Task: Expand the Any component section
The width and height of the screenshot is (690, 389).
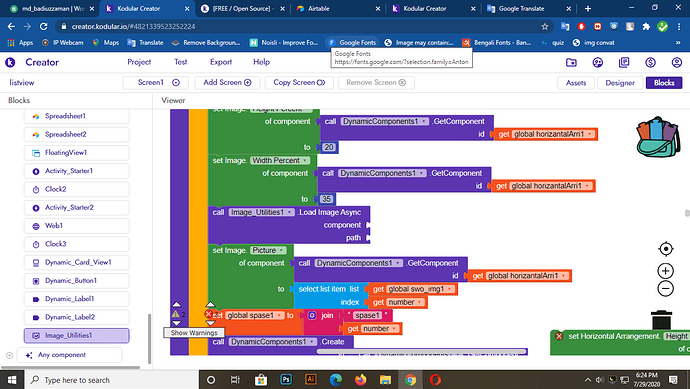Action: [10, 355]
